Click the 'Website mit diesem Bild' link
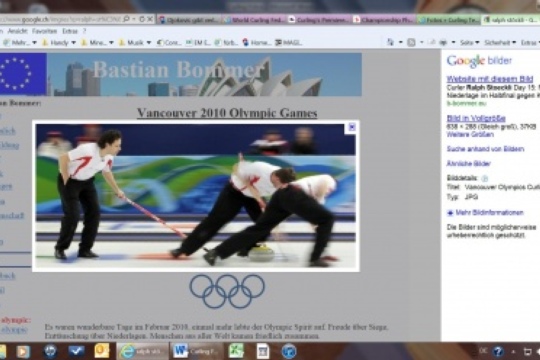The image size is (540, 360). [490, 79]
